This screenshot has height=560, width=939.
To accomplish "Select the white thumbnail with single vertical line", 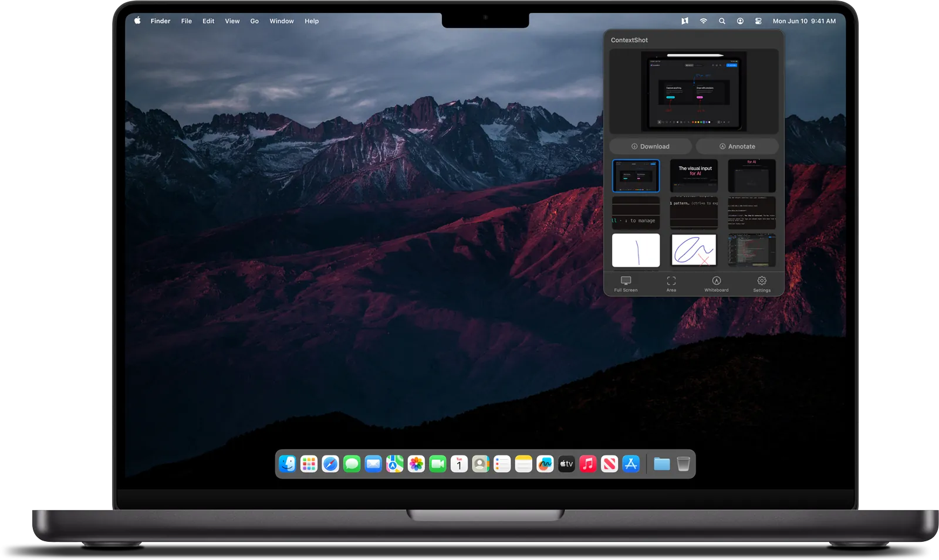I will click(636, 250).
